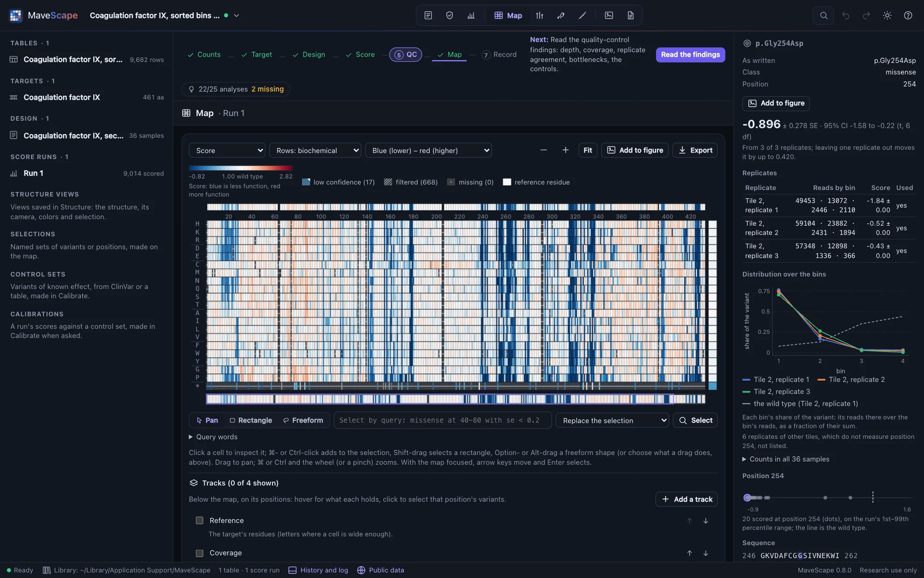Expand the Query words disclosure
This screenshot has width=924, height=578.
point(213,437)
